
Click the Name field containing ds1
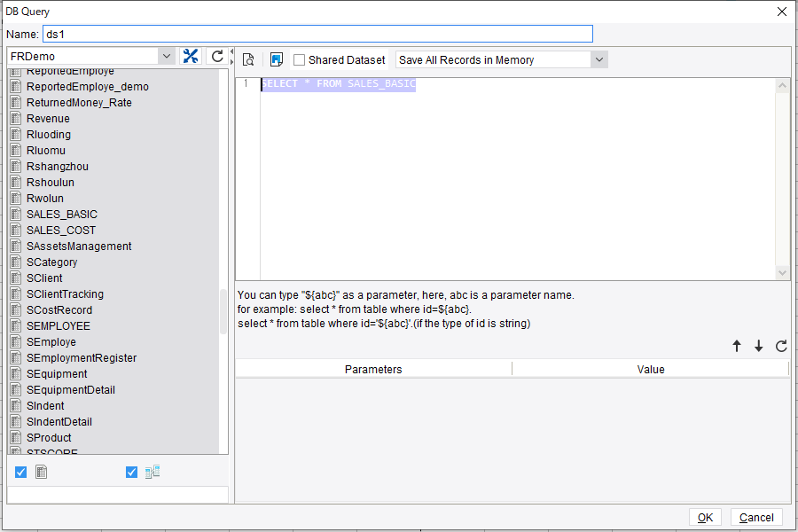point(318,34)
